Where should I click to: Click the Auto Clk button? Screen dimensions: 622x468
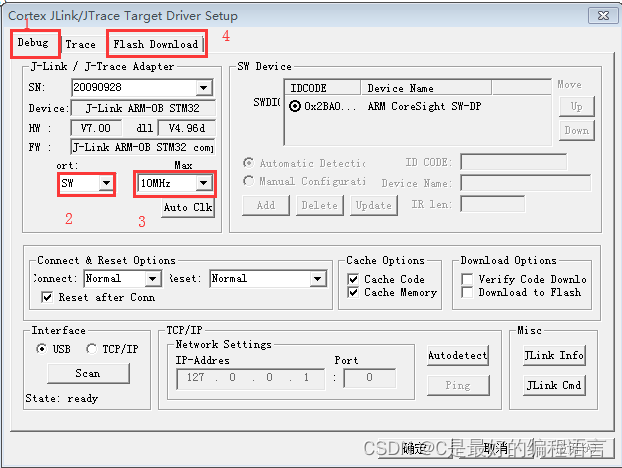click(x=188, y=207)
